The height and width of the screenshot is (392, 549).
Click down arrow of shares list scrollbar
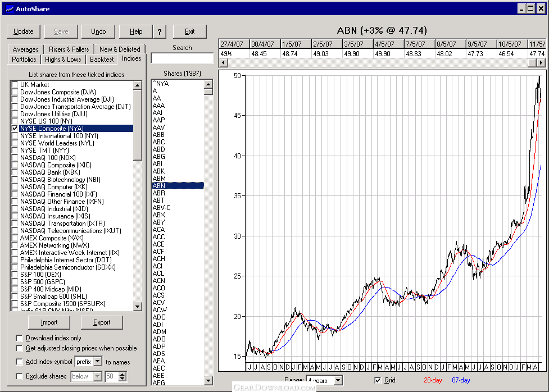(x=208, y=380)
